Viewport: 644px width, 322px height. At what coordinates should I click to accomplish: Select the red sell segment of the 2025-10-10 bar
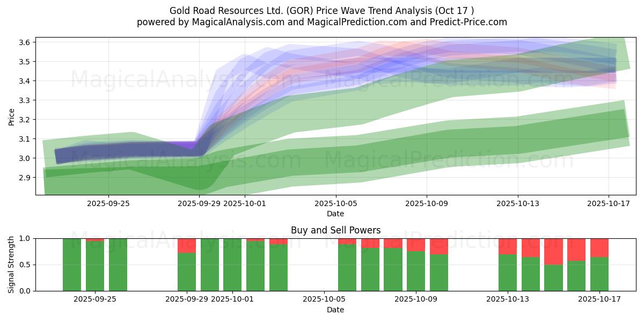click(439, 246)
